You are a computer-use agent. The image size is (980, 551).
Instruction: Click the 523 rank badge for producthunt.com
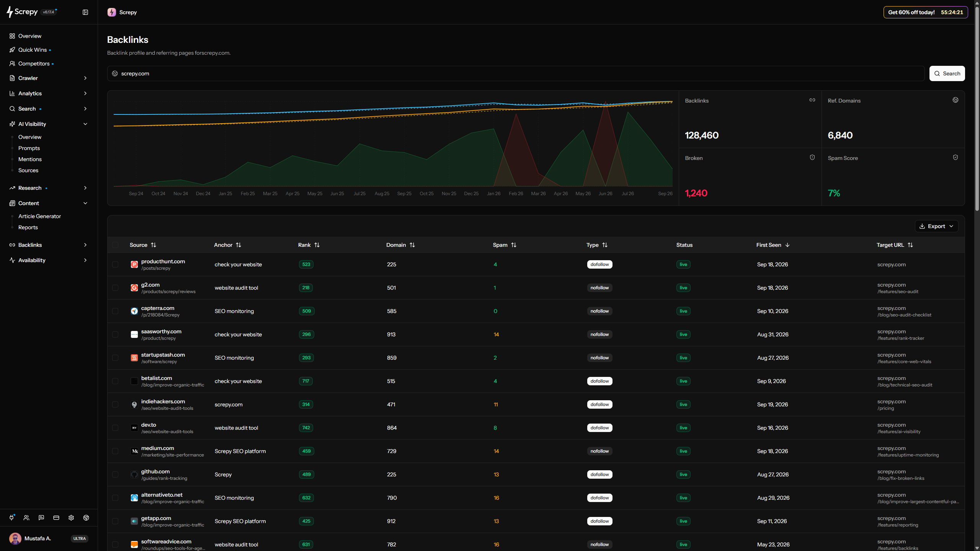(306, 264)
